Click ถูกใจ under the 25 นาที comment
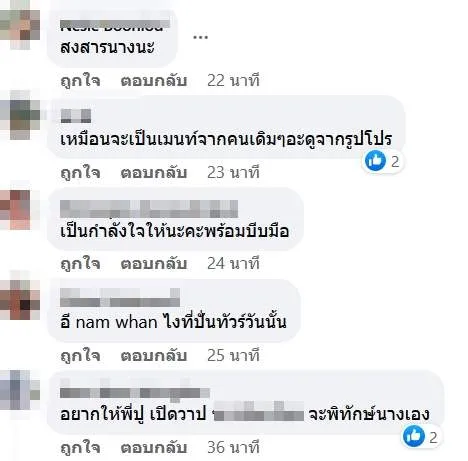Screen dimensions: 468x461 [x=80, y=356]
